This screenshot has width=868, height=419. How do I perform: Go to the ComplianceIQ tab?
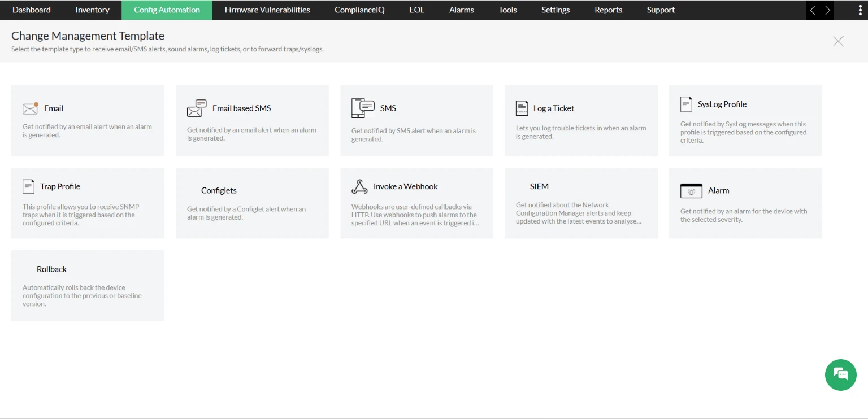359,10
